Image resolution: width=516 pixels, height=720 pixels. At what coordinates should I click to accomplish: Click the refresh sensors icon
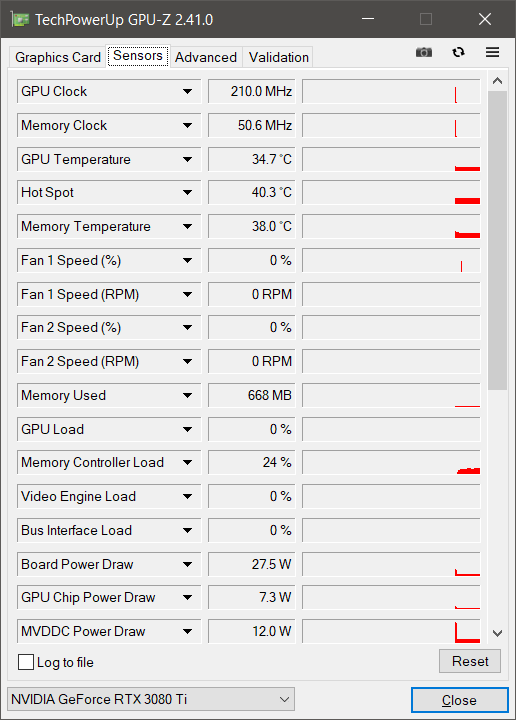point(458,52)
